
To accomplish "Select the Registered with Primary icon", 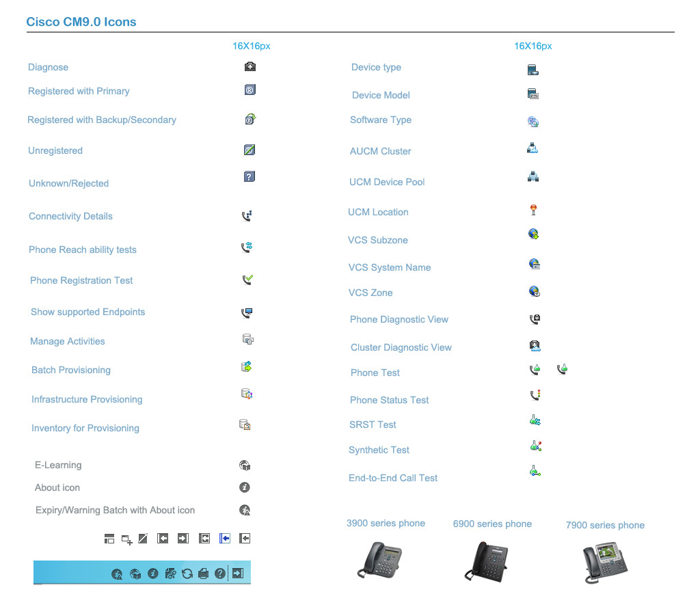I will 250,90.
